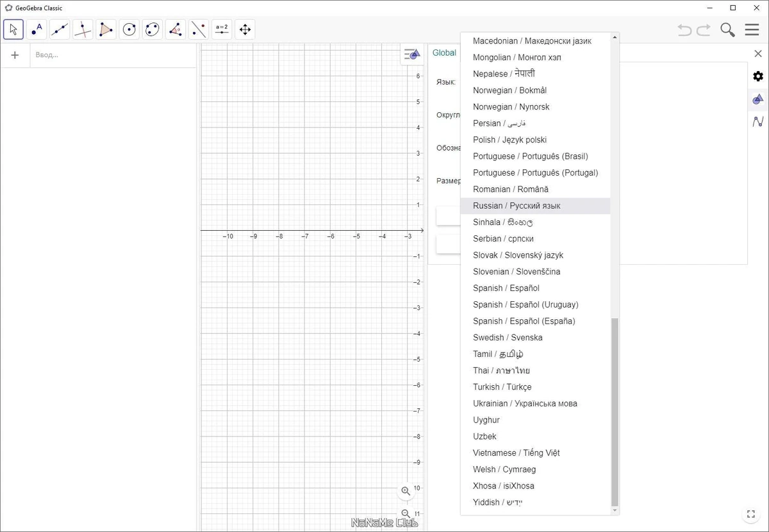Choose Macedonian language

[x=535, y=41]
